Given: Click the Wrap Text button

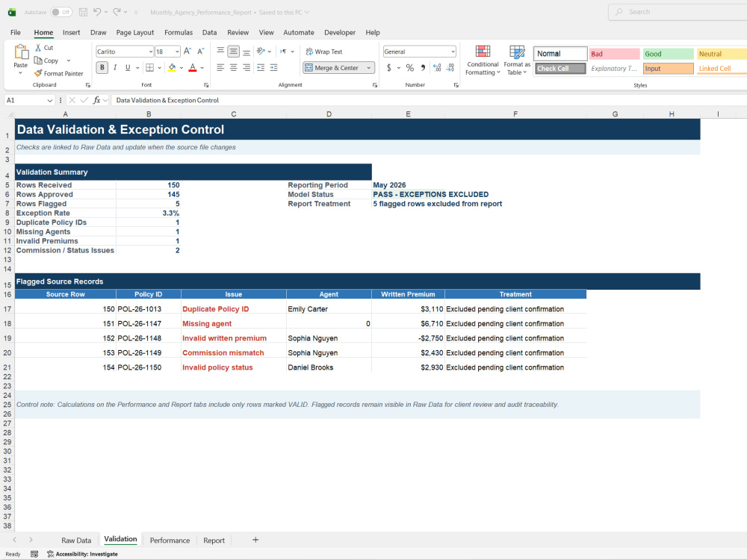Looking at the screenshot, I should click(x=324, y=52).
